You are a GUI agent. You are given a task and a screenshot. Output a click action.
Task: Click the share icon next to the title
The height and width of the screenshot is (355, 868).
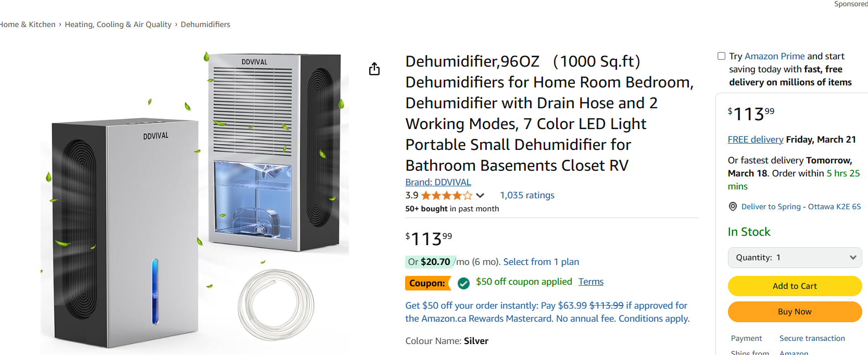coord(374,68)
